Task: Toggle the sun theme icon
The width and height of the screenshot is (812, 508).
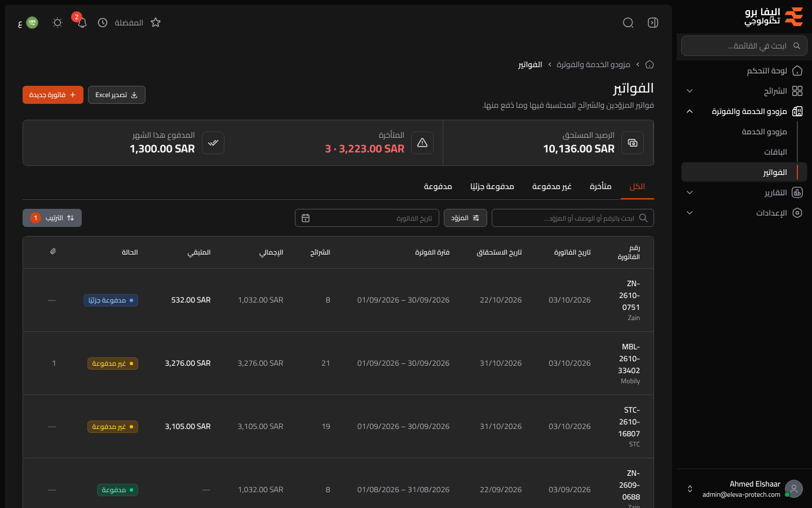Action: coord(58,23)
